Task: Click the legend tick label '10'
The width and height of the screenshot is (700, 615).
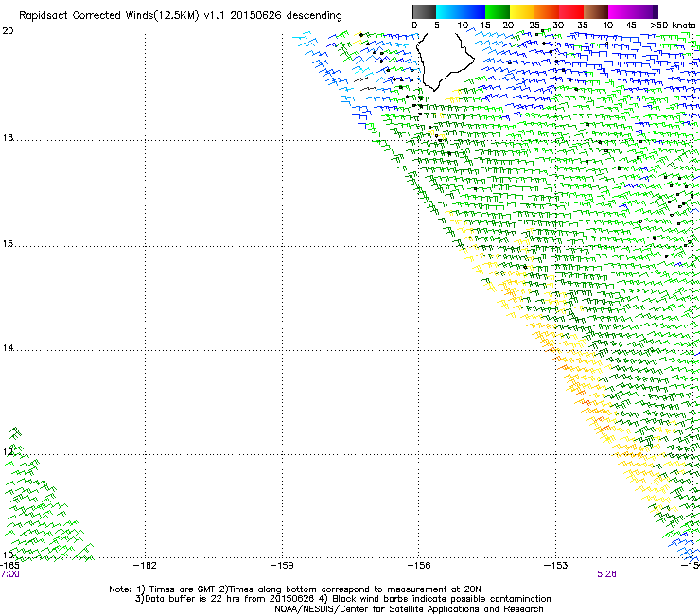Action: tap(463, 26)
